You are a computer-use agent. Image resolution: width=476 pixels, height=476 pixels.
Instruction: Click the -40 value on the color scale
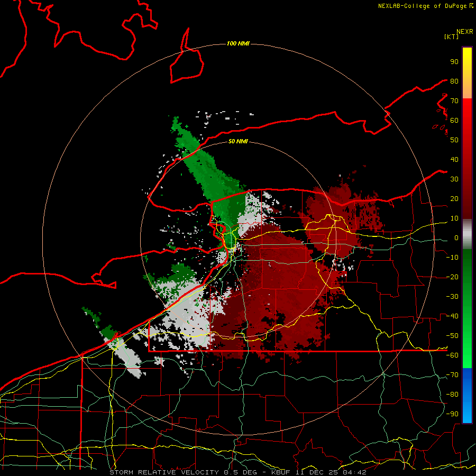click(x=452, y=316)
